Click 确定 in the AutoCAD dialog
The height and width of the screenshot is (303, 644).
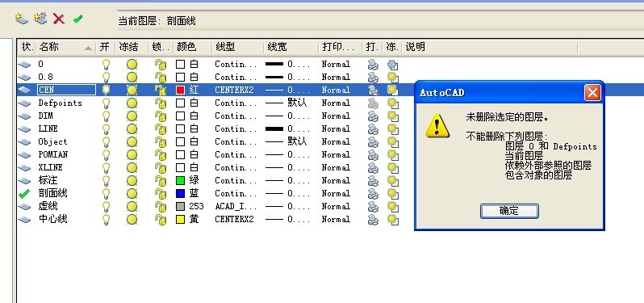(x=509, y=211)
